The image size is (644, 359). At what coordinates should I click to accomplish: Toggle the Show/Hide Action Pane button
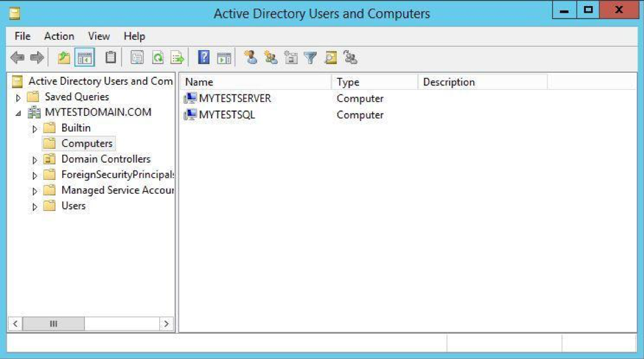(224, 58)
